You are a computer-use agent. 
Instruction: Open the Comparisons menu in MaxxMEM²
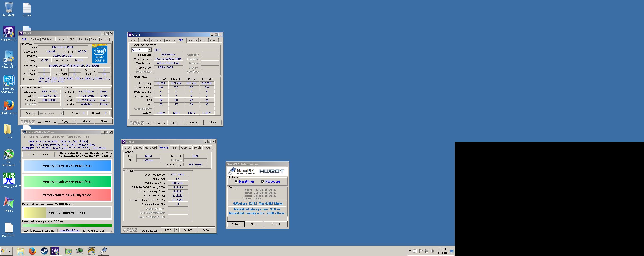point(74,137)
